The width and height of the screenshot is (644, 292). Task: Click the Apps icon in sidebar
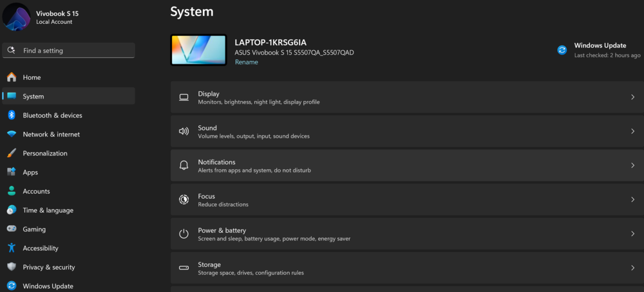[12, 172]
